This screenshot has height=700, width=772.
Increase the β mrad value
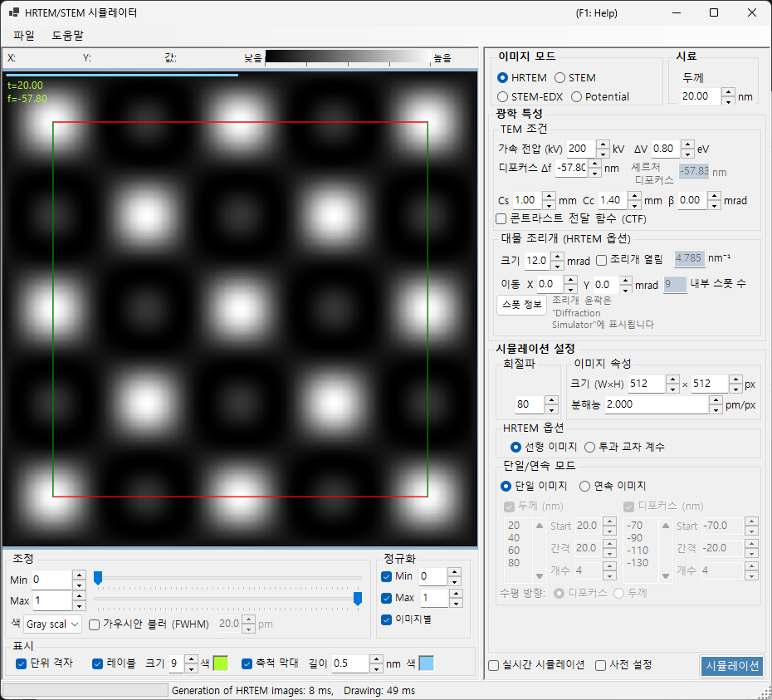(x=715, y=196)
